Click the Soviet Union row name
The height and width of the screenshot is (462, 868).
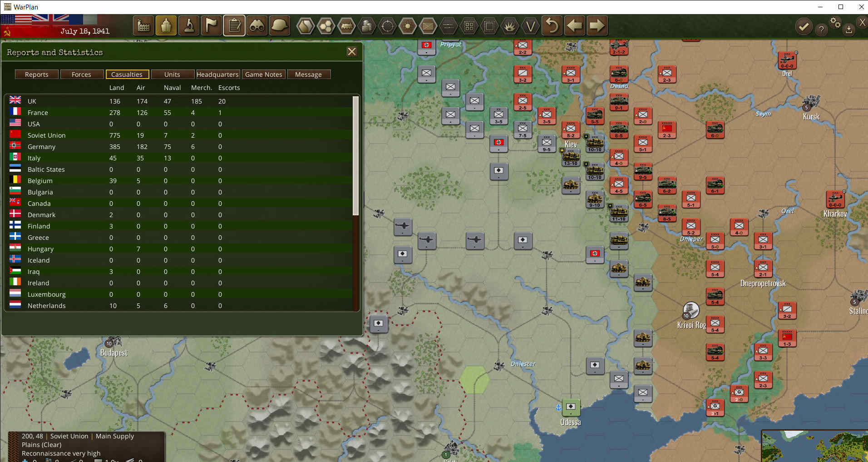coord(46,135)
